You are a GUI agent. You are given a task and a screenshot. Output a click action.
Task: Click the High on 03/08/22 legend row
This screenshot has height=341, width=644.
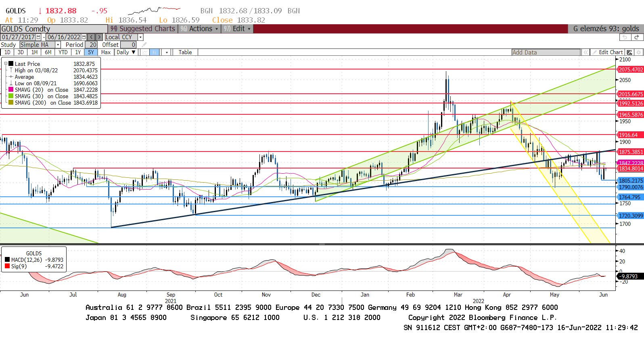click(x=53, y=70)
